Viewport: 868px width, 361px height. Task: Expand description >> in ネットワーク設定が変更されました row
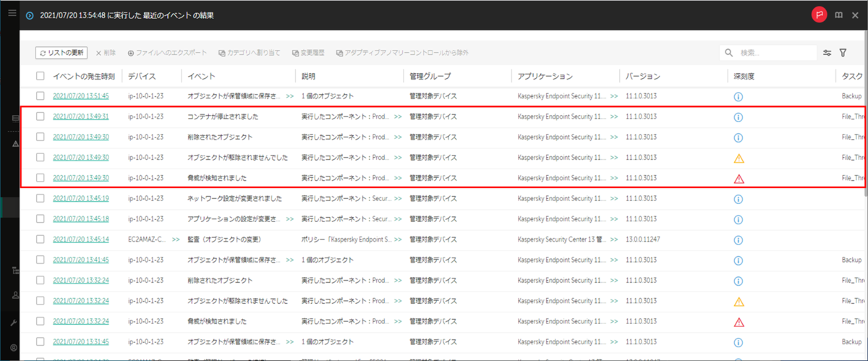click(398, 198)
